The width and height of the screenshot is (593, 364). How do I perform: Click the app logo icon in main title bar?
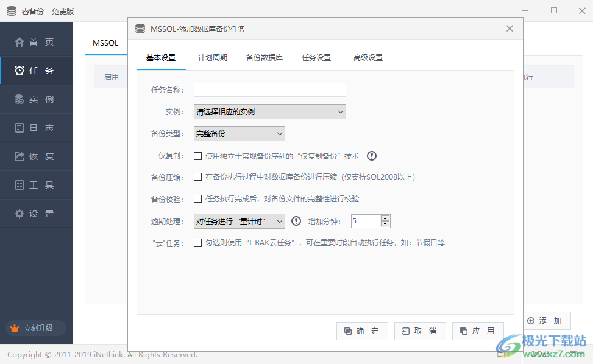[x=12, y=11]
